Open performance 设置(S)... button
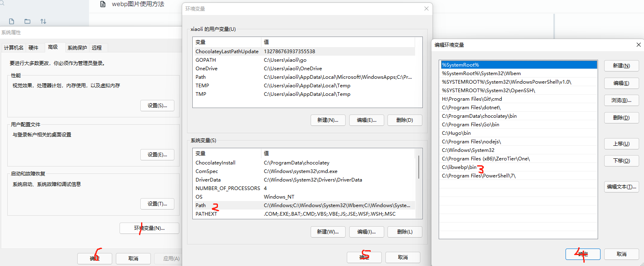644x266 pixels. (157, 106)
